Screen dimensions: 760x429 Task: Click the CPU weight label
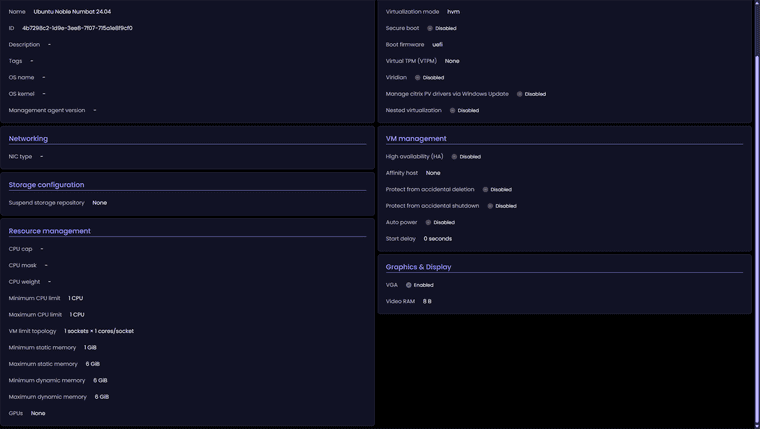pyautogui.click(x=24, y=282)
